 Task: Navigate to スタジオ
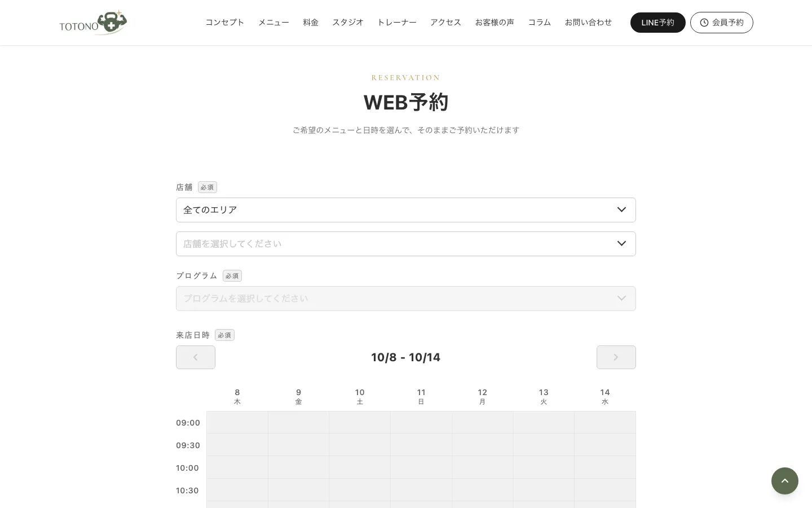[x=348, y=23]
